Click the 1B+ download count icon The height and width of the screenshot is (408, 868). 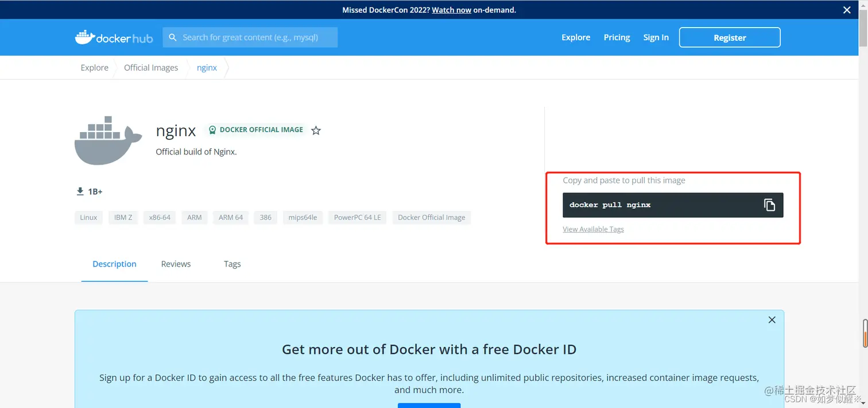80,191
